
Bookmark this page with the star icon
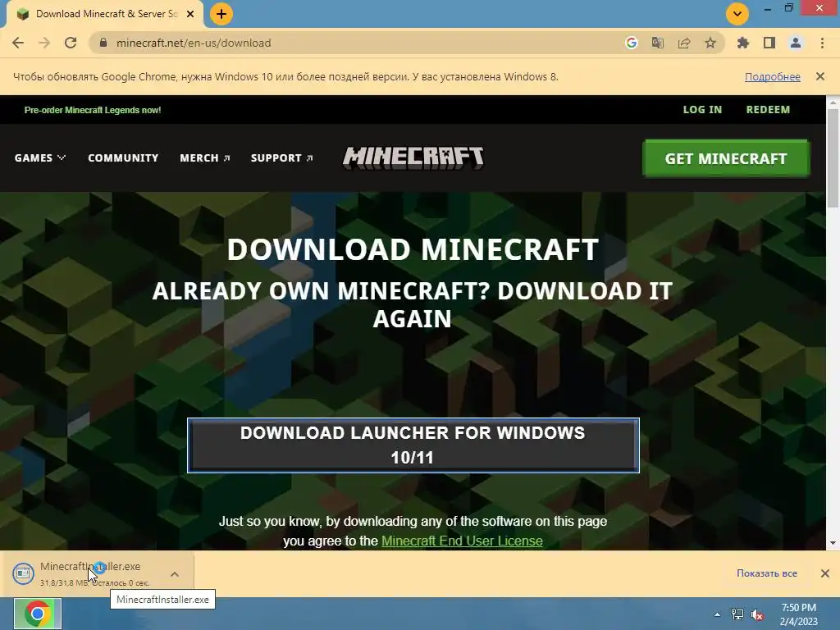(710, 43)
